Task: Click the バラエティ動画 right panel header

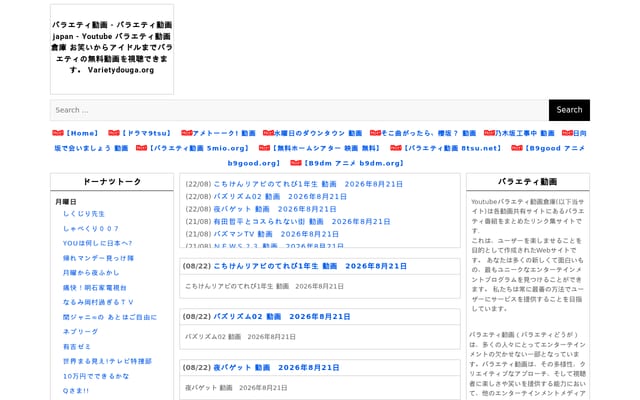Action: tap(528, 182)
